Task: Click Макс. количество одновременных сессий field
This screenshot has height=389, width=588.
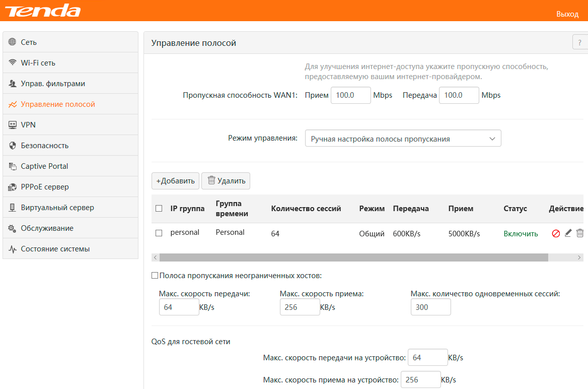Action: [x=430, y=307]
